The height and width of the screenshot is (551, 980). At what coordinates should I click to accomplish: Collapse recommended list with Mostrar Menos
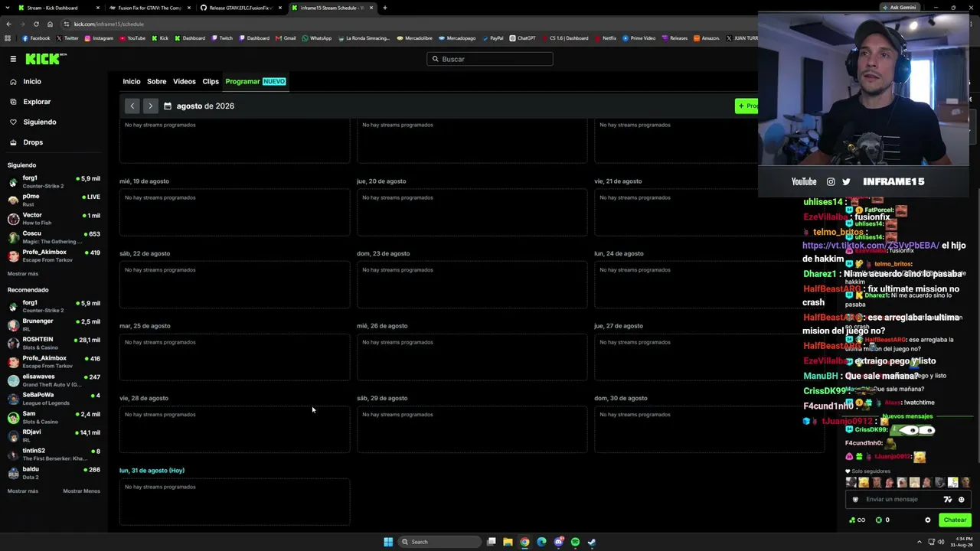[81, 491]
